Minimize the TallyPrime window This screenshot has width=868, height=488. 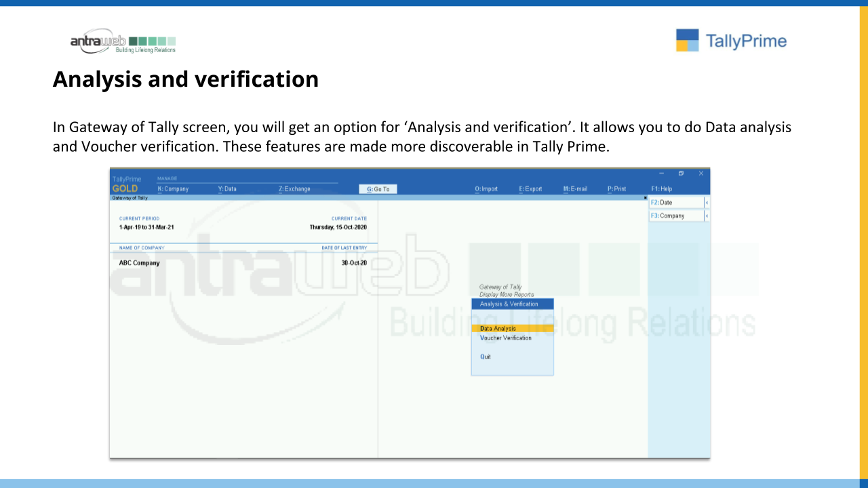point(661,174)
